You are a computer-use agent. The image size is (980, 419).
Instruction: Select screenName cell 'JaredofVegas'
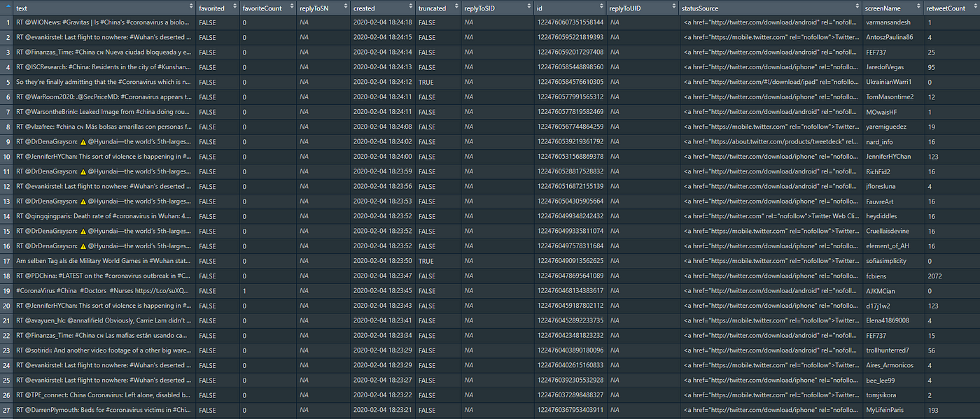point(885,67)
